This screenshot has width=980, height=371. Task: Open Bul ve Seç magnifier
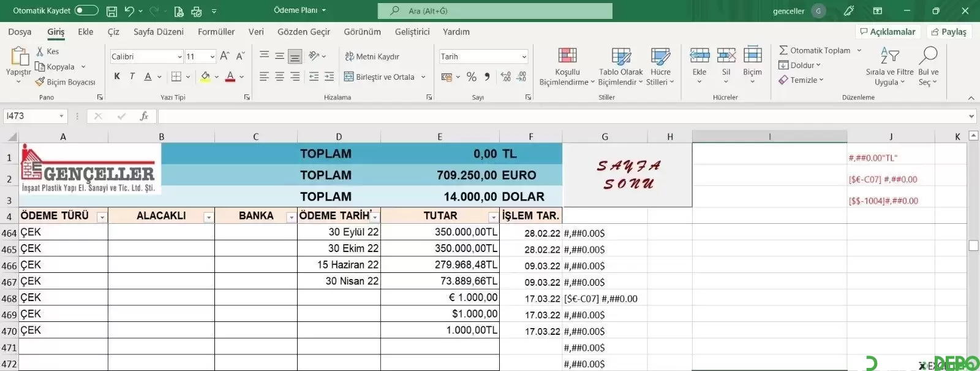pyautogui.click(x=928, y=66)
